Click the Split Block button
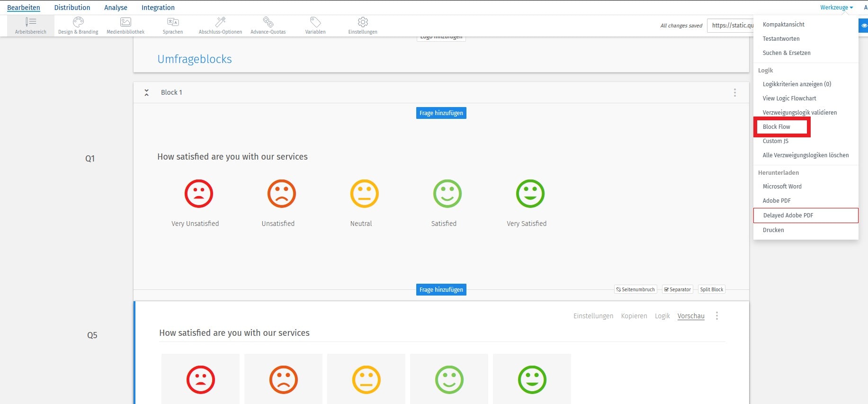The image size is (868, 404). 712,289
